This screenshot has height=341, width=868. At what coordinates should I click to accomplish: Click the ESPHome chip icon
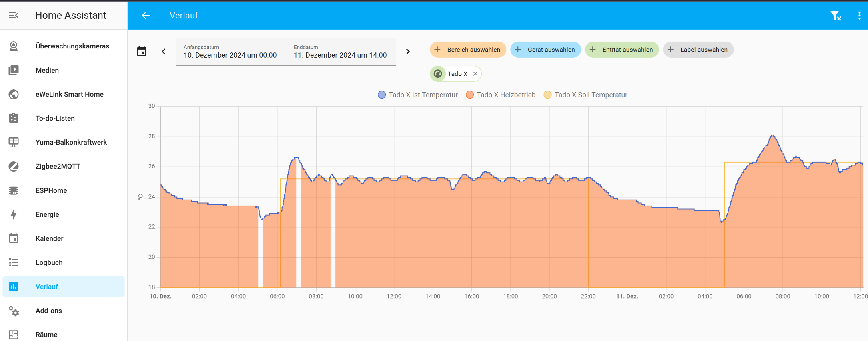[x=14, y=190]
